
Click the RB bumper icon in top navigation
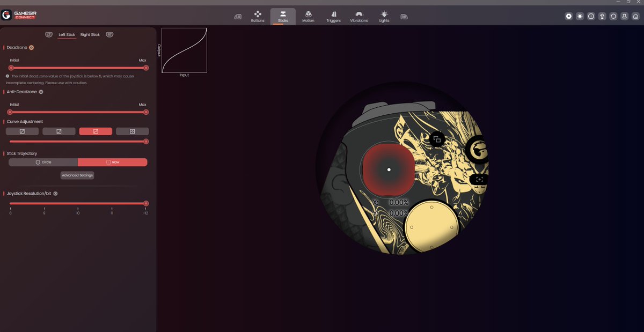coord(404,17)
